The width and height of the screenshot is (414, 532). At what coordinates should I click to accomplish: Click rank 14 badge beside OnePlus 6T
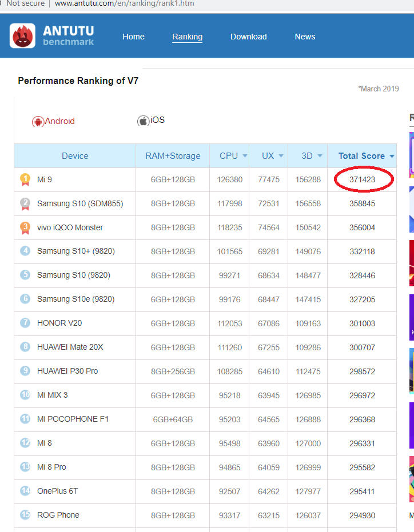(x=25, y=491)
